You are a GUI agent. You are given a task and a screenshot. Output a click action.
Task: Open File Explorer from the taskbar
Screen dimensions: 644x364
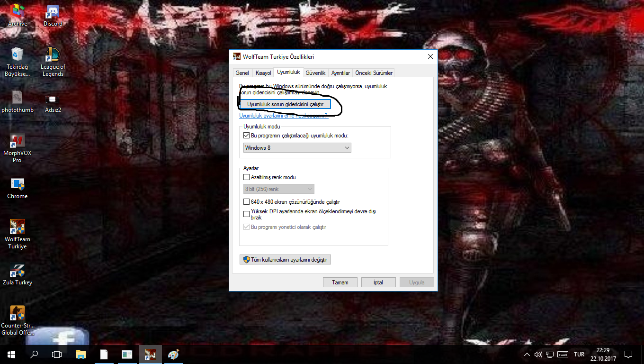click(81, 354)
